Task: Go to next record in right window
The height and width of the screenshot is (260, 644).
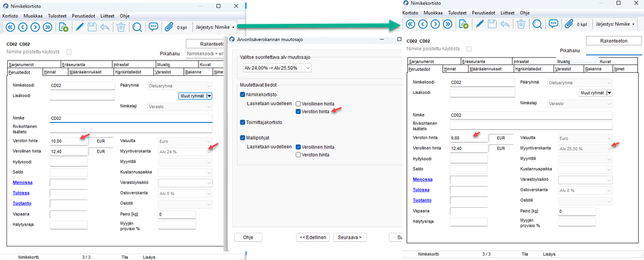Action: click(435, 24)
